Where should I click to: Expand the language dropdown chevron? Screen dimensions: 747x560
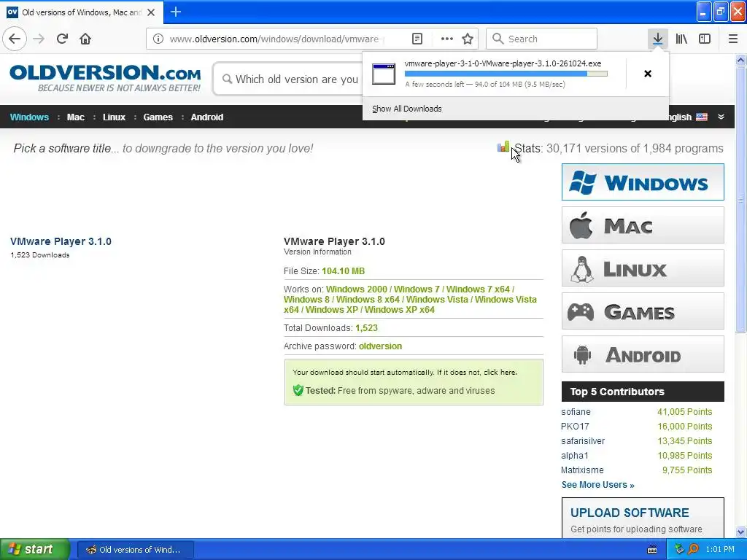click(x=721, y=117)
